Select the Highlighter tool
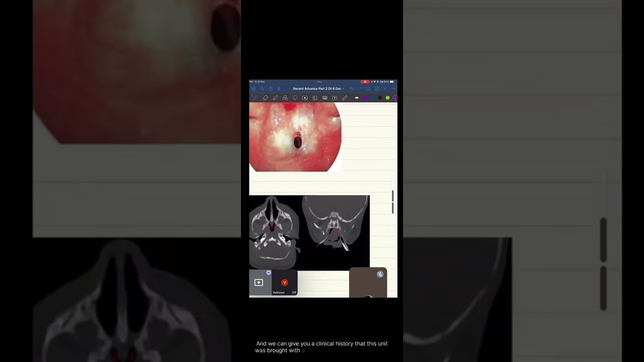 tap(275, 98)
